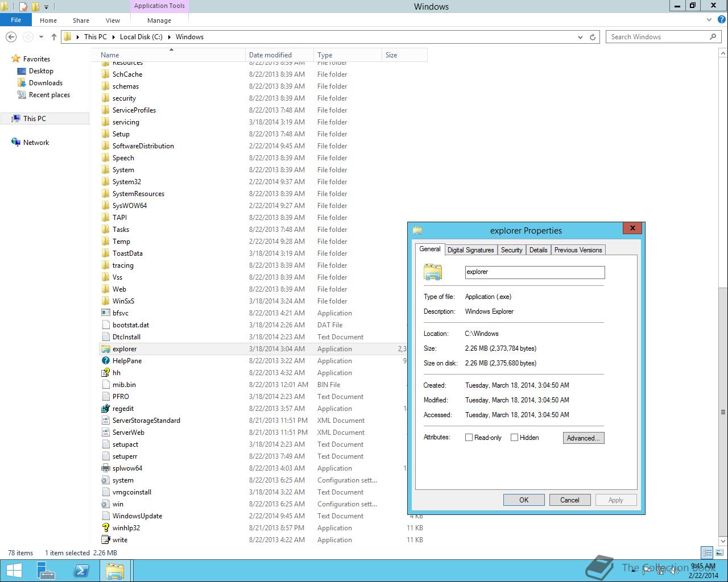
Task: Refresh the Windows folder view
Action: tap(593, 37)
